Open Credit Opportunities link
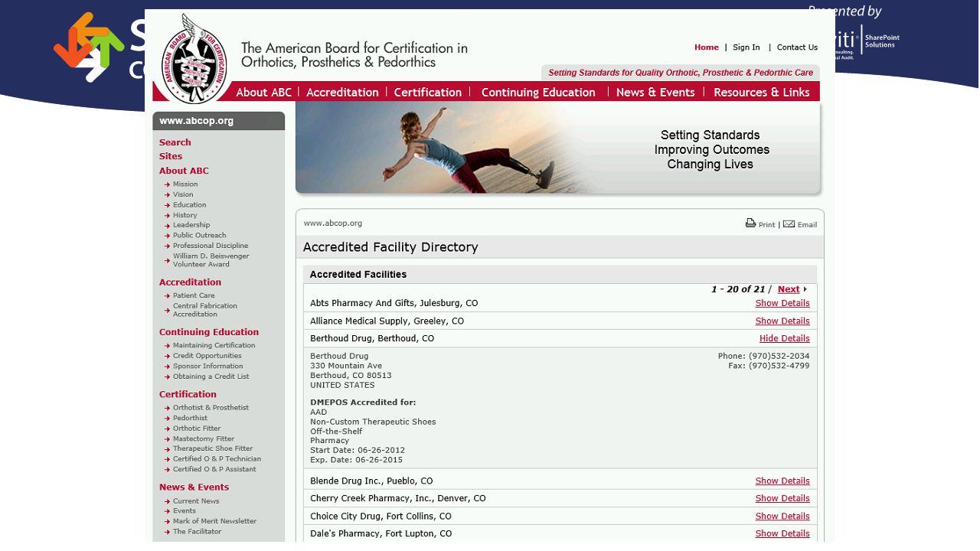Viewport: 980px width, 551px height. (x=207, y=356)
